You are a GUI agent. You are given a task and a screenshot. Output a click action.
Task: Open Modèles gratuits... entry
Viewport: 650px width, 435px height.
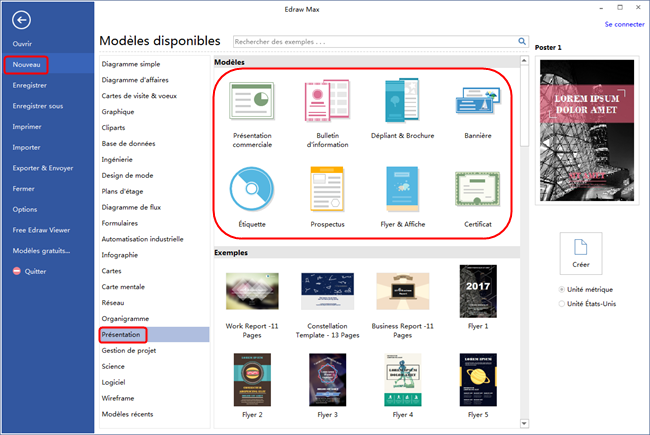pyautogui.click(x=41, y=251)
